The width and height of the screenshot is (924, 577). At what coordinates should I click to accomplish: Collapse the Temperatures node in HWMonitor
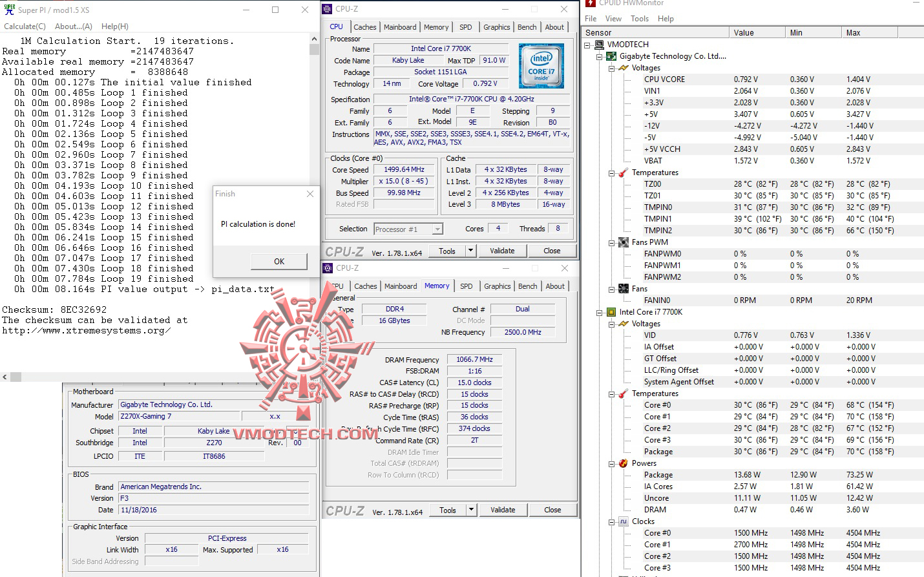[611, 173]
